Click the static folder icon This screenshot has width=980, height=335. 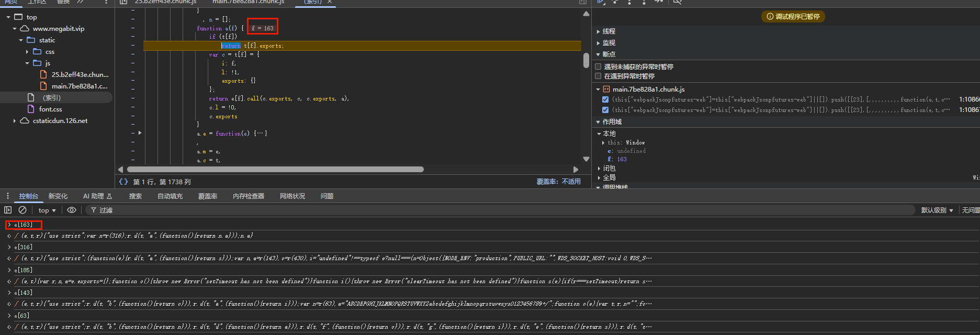pos(31,40)
